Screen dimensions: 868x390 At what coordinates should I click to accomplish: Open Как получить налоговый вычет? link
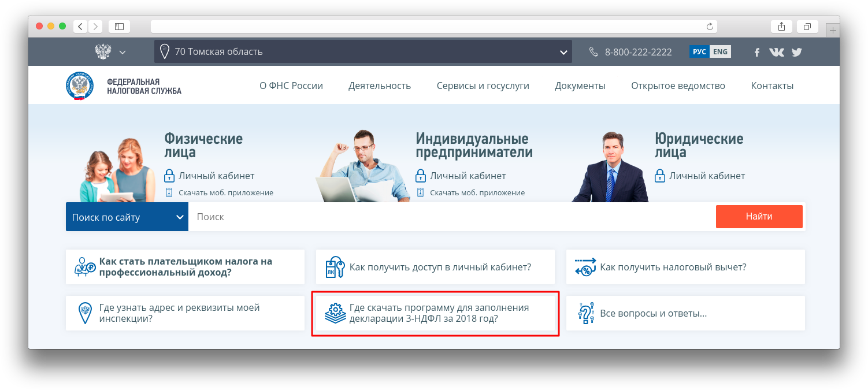pyautogui.click(x=673, y=267)
